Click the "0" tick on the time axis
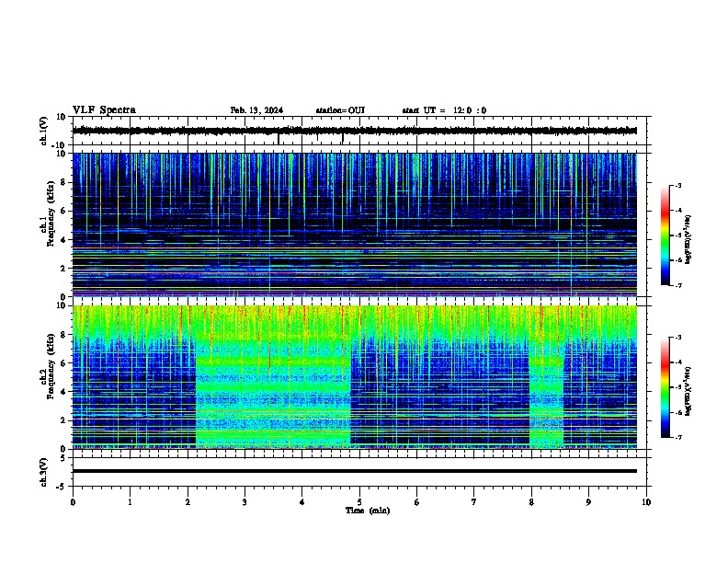The height and width of the screenshot is (563, 728). click(x=73, y=502)
